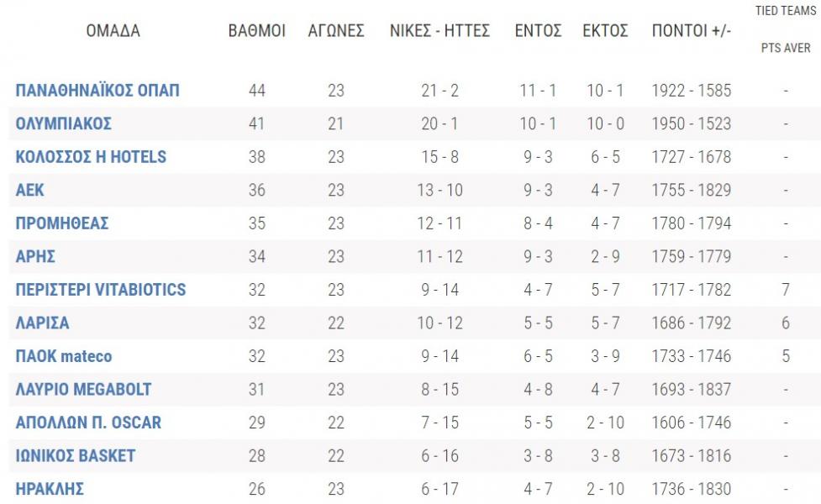Click the ΑΓΩΝΕΣ column header

pyautogui.click(x=335, y=31)
